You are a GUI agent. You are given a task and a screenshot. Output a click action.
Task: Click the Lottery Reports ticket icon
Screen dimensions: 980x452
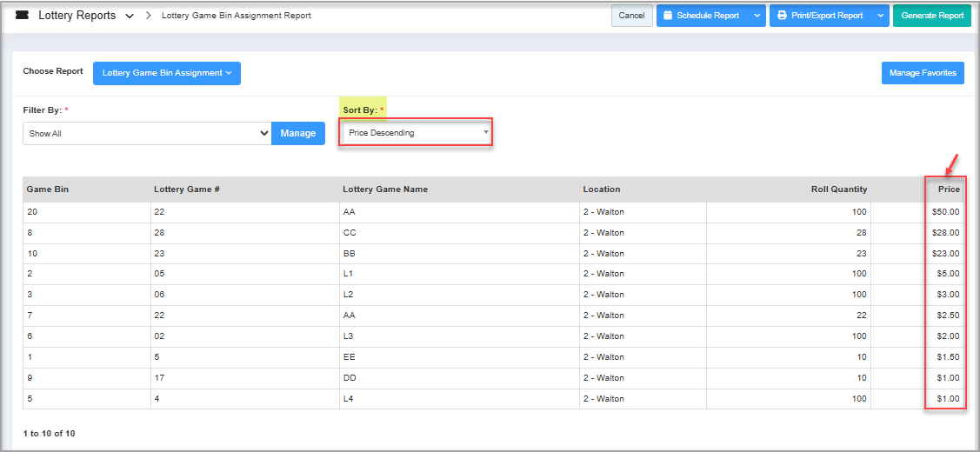coord(23,16)
